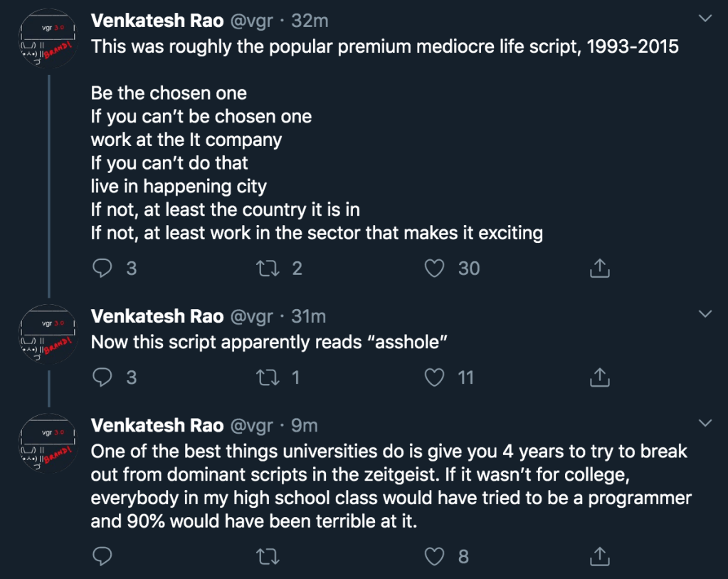728x579 pixels.
Task: Reply to the premium mediocre life script tweet
Action: coord(103,268)
